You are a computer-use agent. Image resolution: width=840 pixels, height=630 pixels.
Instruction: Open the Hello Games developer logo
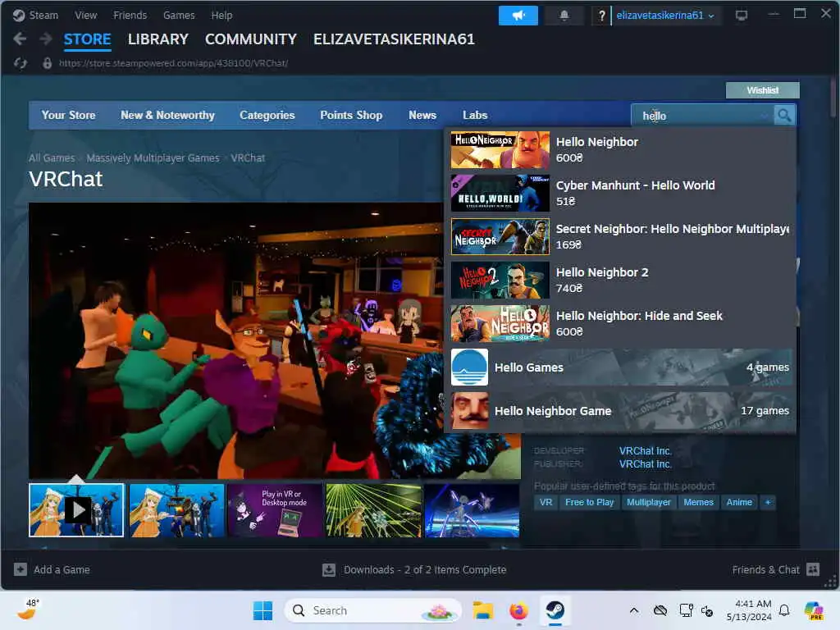click(469, 367)
